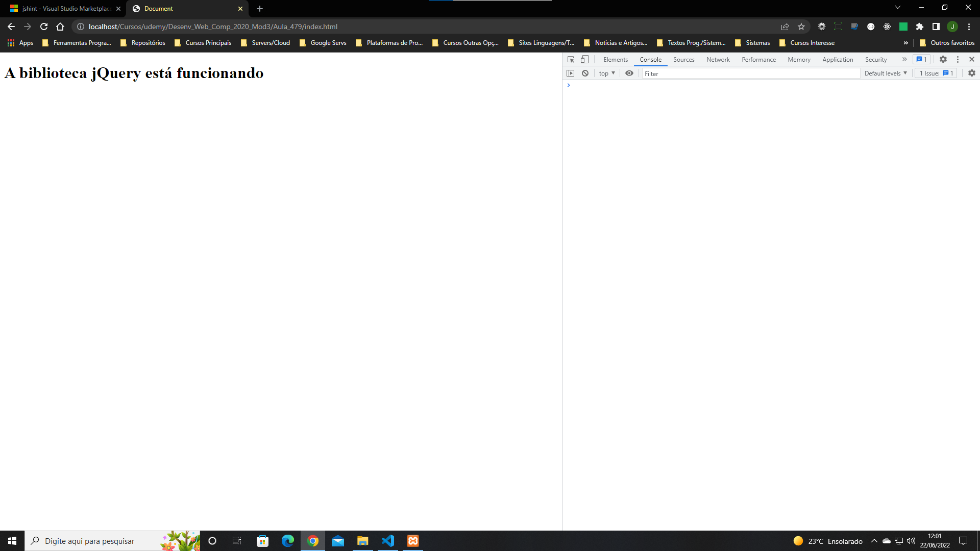Open Visual Studio Code from the taskbar
980x551 pixels.
pyautogui.click(x=388, y=541)
